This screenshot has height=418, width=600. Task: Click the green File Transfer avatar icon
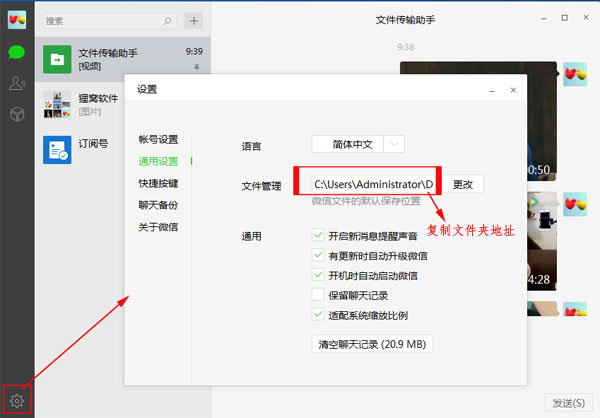click(x=57, y=59)
